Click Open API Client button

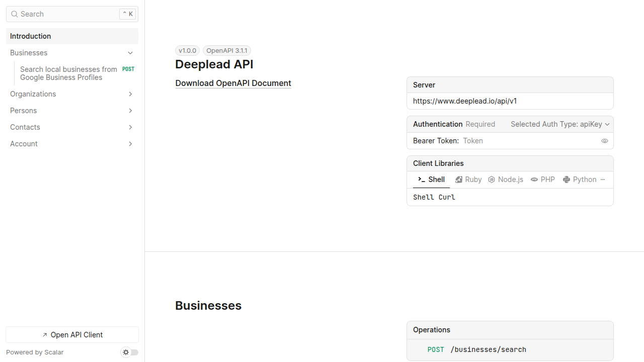[72, 335]
